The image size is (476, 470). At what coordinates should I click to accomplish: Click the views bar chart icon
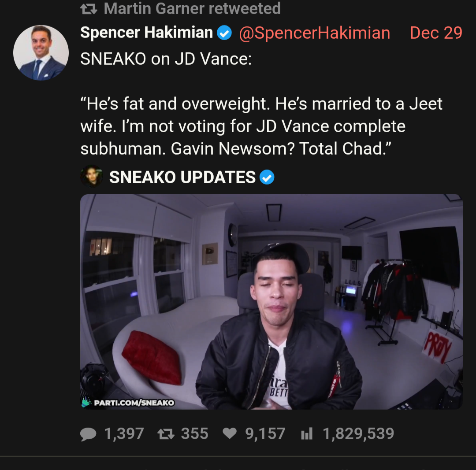pos(306,434)
